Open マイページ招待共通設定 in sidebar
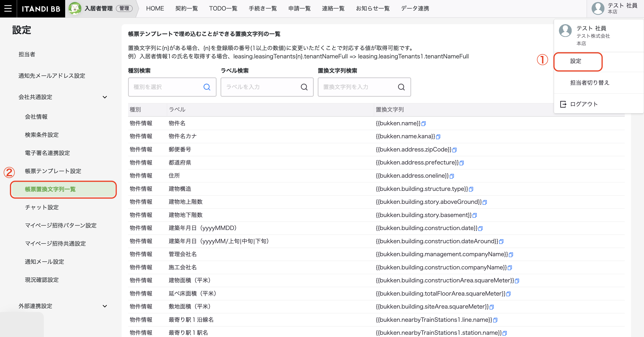The height and width of the screenshot is (337, 644). [55, 243]
